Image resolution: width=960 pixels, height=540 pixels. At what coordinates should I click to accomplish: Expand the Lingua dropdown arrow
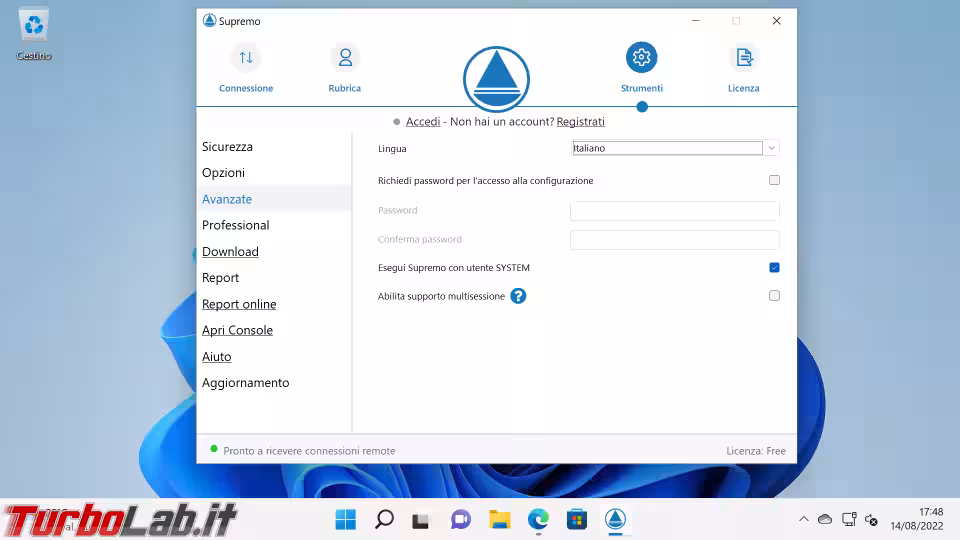[771, 148]
